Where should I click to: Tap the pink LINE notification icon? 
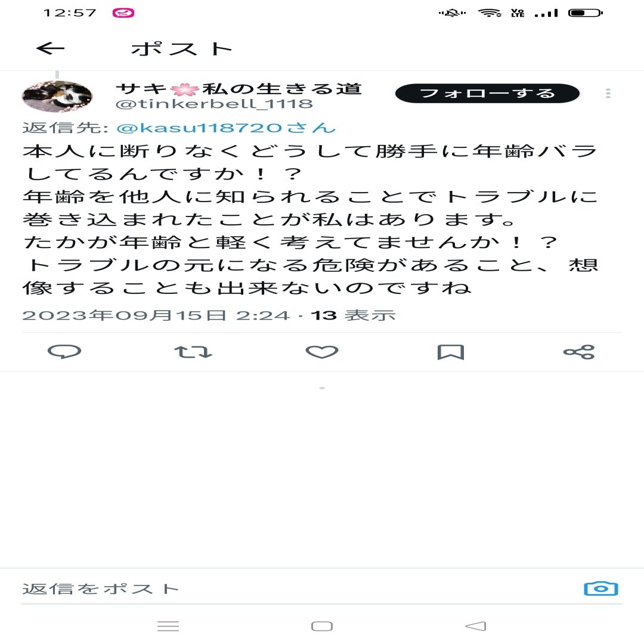tap(123, 13)
